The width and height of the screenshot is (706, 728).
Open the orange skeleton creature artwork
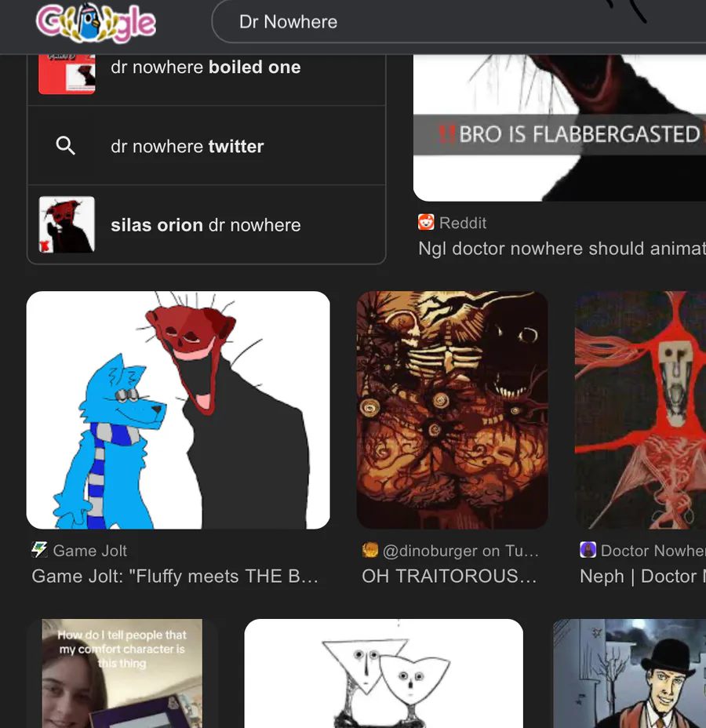coord(452,410)
